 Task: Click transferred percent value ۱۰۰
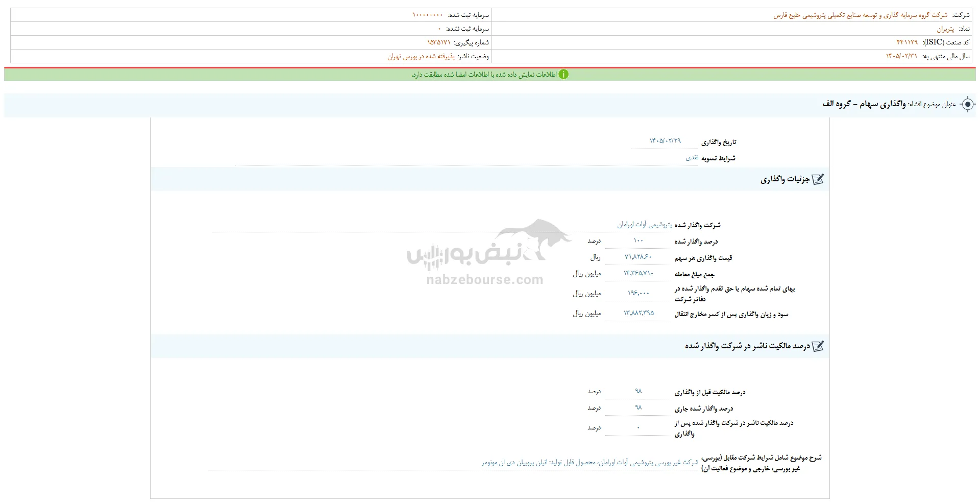click(638, 241)
